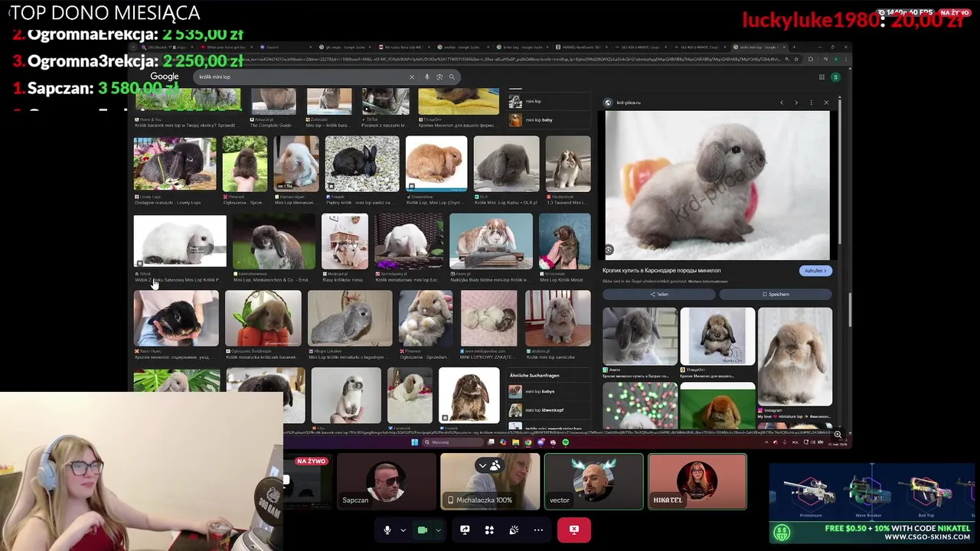Select vector participant tile
The image size is (980, 551).
[593, 481]
